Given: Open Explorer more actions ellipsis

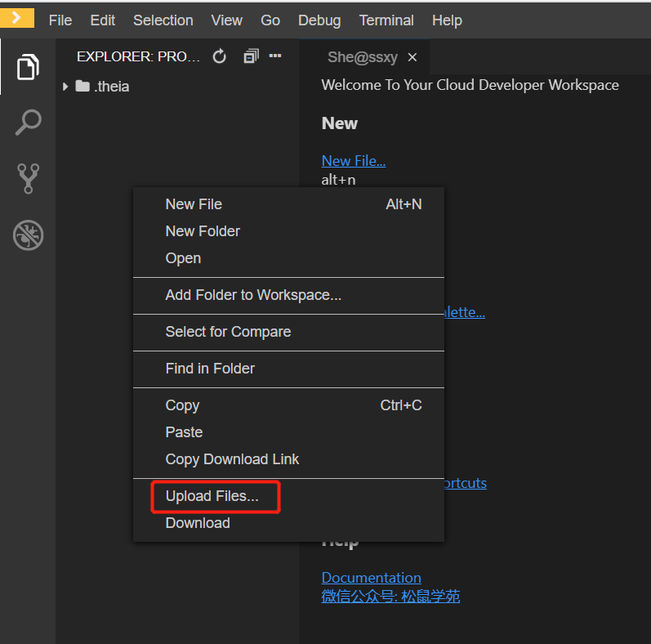Looking at the screenshot, I should (x=274, y=56).
